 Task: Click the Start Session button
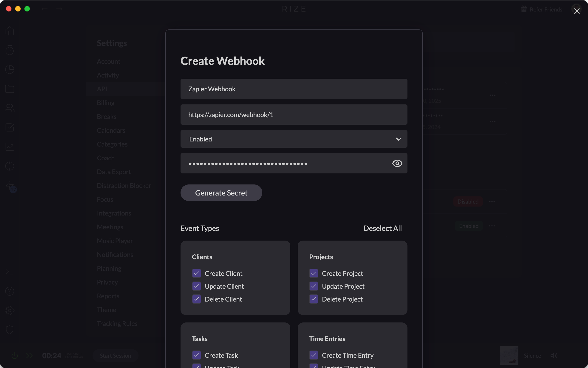click(115, 356)
